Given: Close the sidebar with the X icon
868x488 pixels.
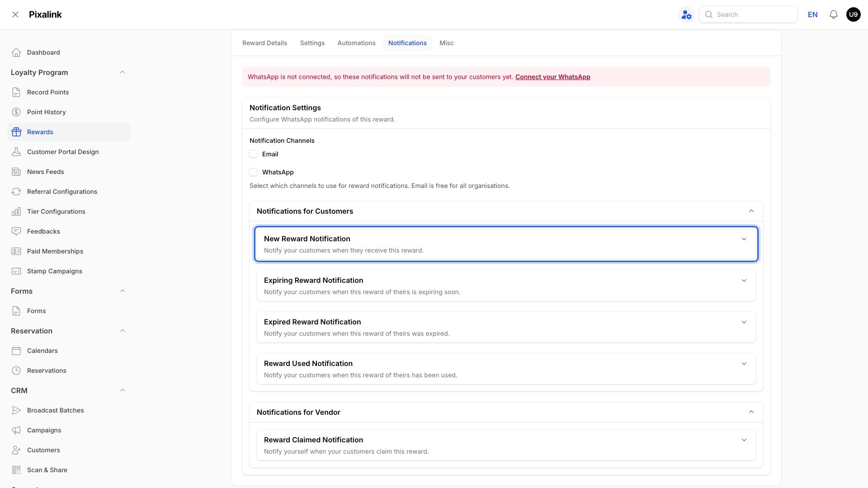Looking at the screenshot, I should (15, 14).
